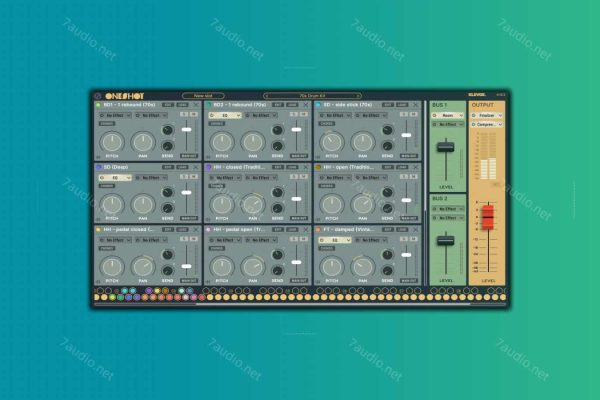Screen dimensions: 600x400
Task: Remove the BD2 slot with its X icon
Action: point(306,105)
